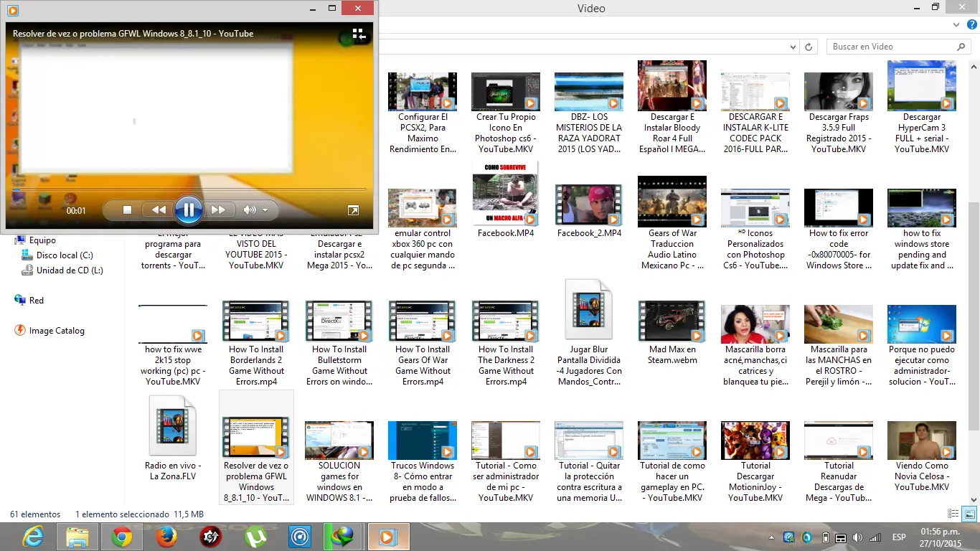Select Descargar HyperCam 3 FULL video
This screenshot has height=551, width=980.
click(922, 108)
